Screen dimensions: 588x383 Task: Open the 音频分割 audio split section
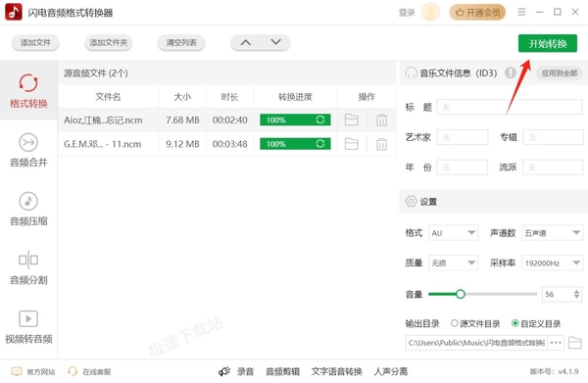coord(28,268)
